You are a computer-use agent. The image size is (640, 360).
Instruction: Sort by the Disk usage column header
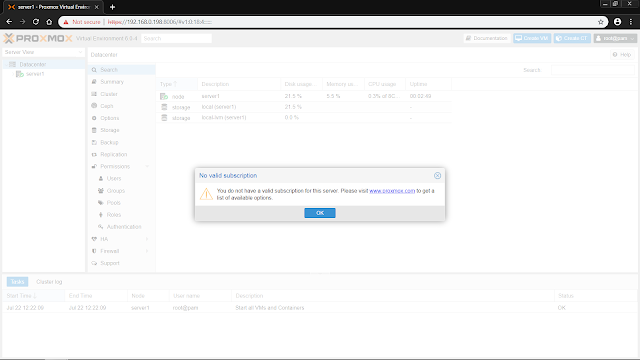coord(302,84)
